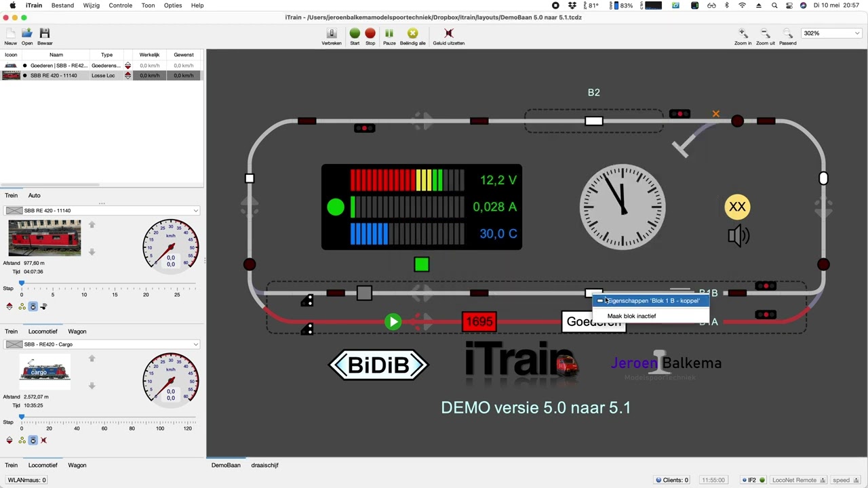Click the gray square turnout on lower track

[x=364, y=293]
